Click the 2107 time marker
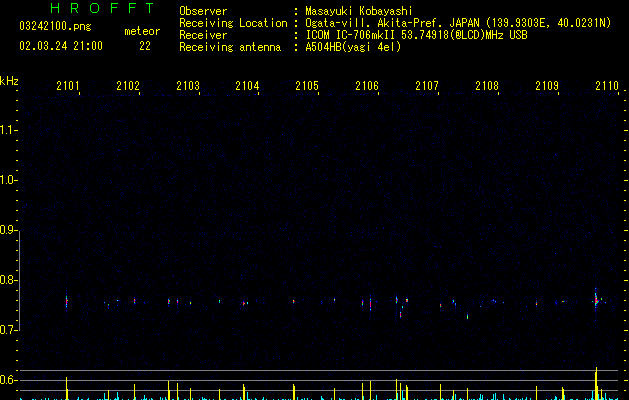The width and height of the screenshot is (629, 400). pyautogui.click(x=427, y=86)
